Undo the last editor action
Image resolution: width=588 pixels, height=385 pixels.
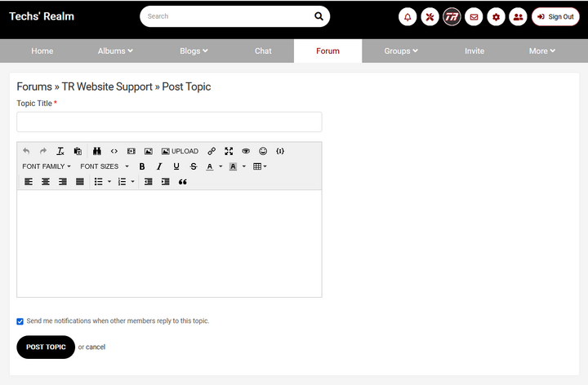(26, 151)
